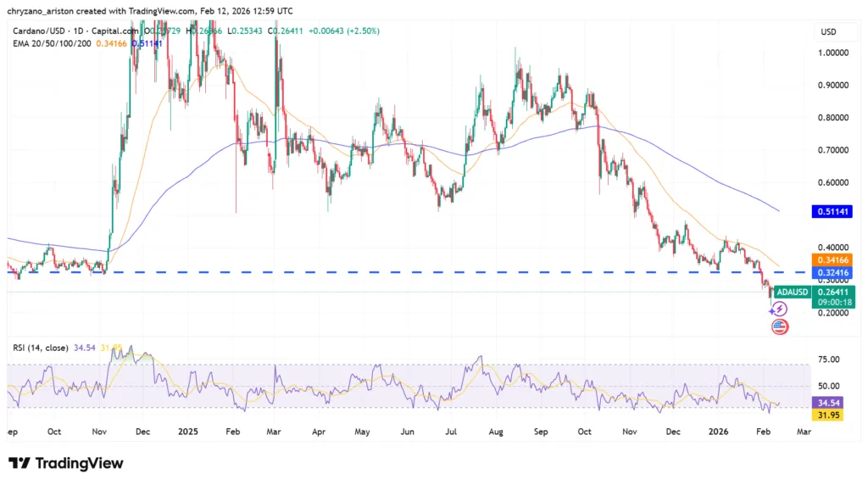Viewport: 868px width, 485px height.
Task: Click the ADAUSD symbol price tag
Action: [792, 292]
